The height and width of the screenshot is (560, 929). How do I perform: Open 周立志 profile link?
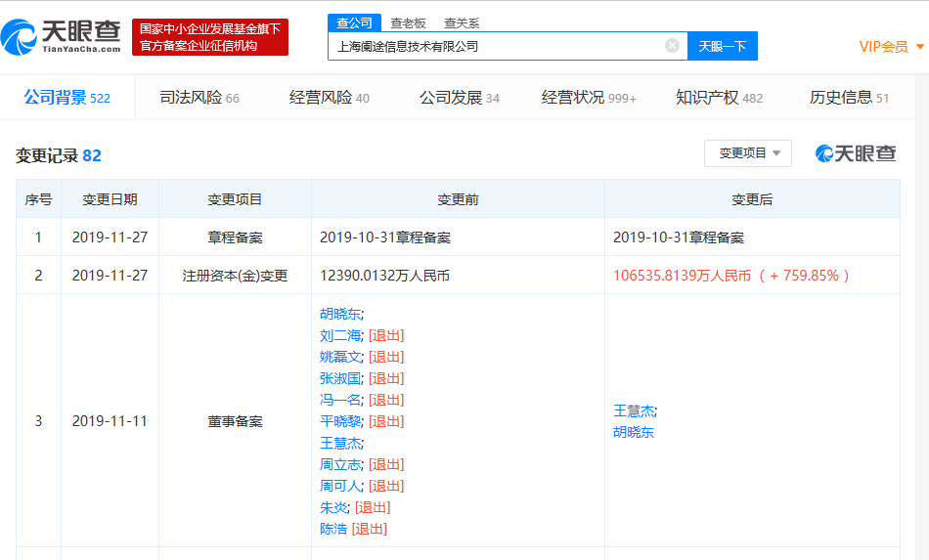click(x=340, y=464)
